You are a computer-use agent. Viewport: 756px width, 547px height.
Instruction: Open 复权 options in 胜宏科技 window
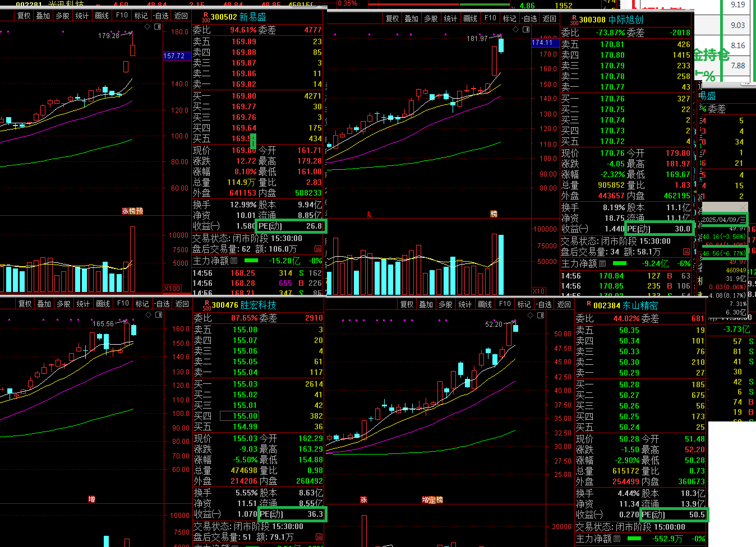[x=25, y=304]
